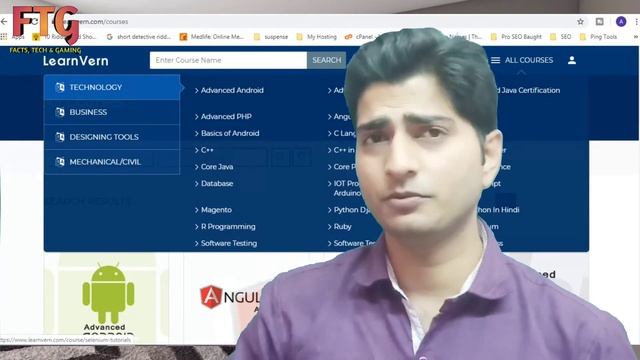Click the Advanced Android course thumbnail
Viewport: 640px width, 360px height.
107,298
